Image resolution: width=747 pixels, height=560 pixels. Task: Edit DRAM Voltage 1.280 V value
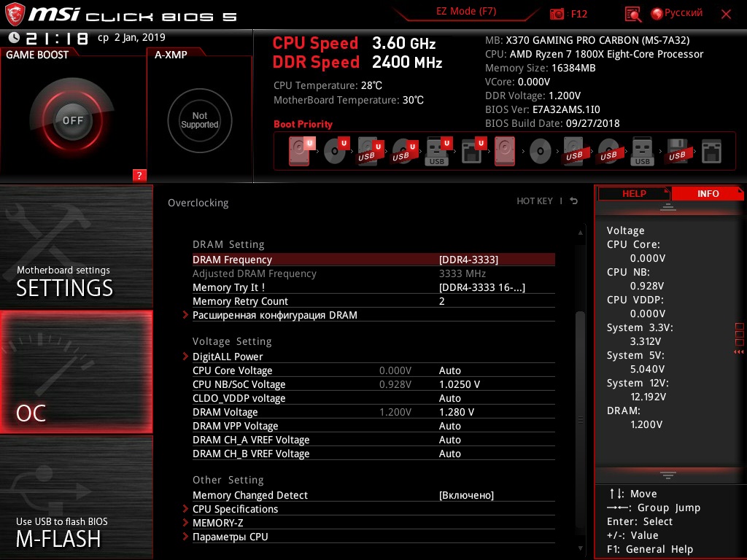pos(457,412)
